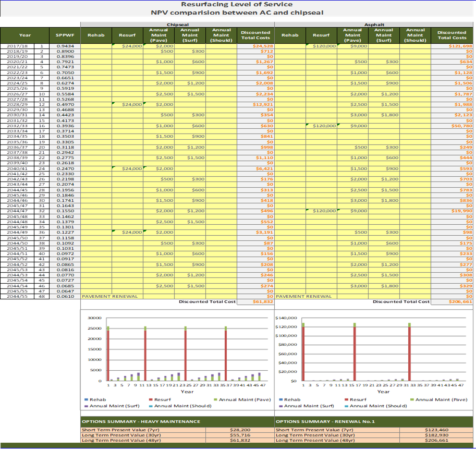The image size is (476, 449).
Task: Select the $182,930 long term value
Action: click(436, 435)
